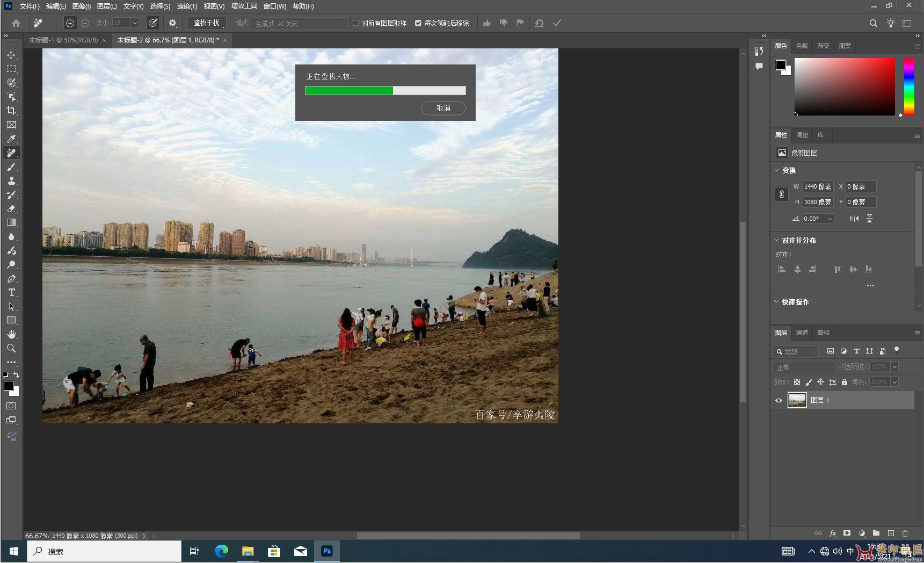Switch to the 调整 tab
Screen dimensions: 924x563
click(802, 135)
